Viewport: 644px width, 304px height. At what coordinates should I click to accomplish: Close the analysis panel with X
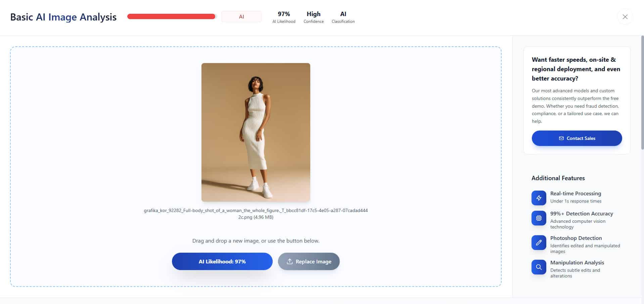tap(625, 17)
